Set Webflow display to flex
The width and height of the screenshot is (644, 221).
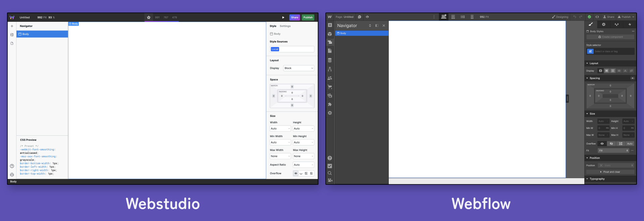coord(606,71)
